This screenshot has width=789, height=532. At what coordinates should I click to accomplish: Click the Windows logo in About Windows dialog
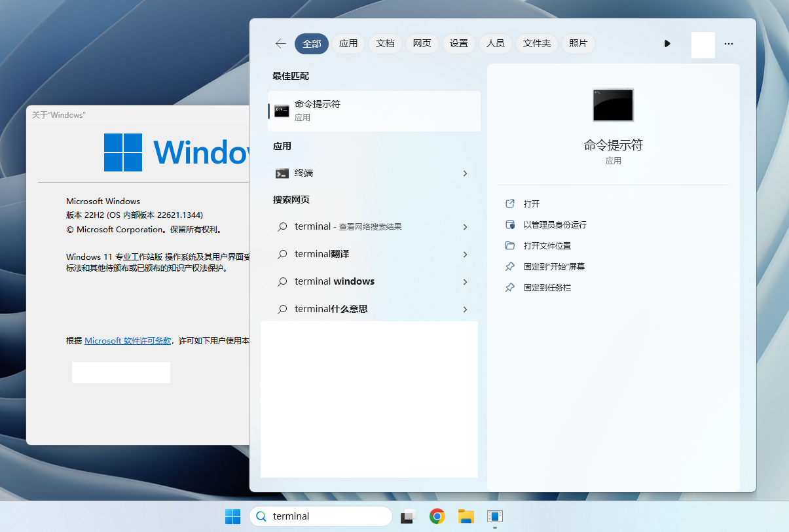point(123,152)
